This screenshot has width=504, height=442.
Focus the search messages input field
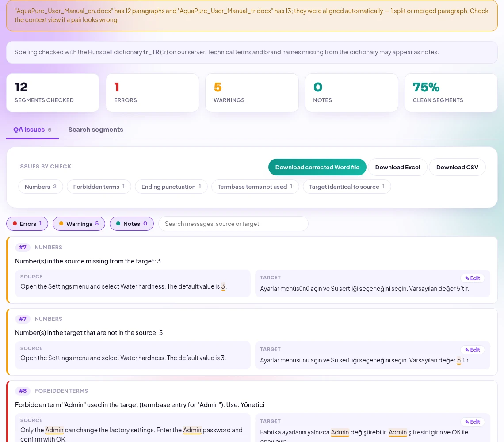point(233,224)
